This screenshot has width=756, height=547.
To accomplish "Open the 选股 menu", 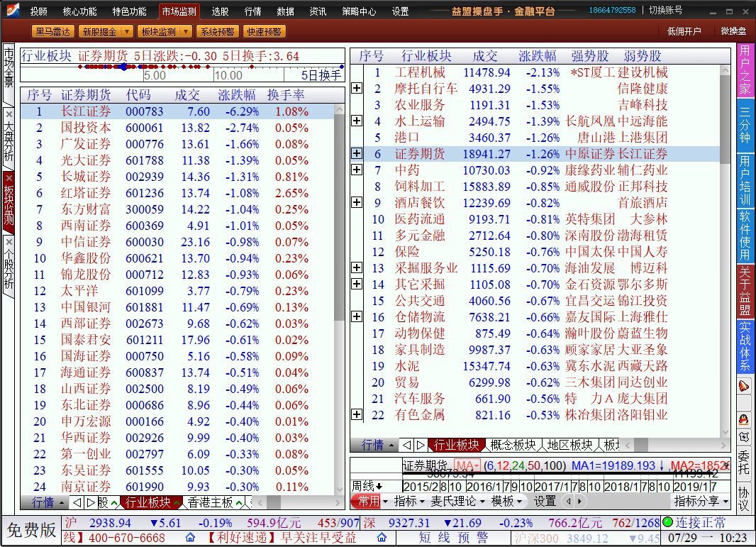I will pos(220,11).
